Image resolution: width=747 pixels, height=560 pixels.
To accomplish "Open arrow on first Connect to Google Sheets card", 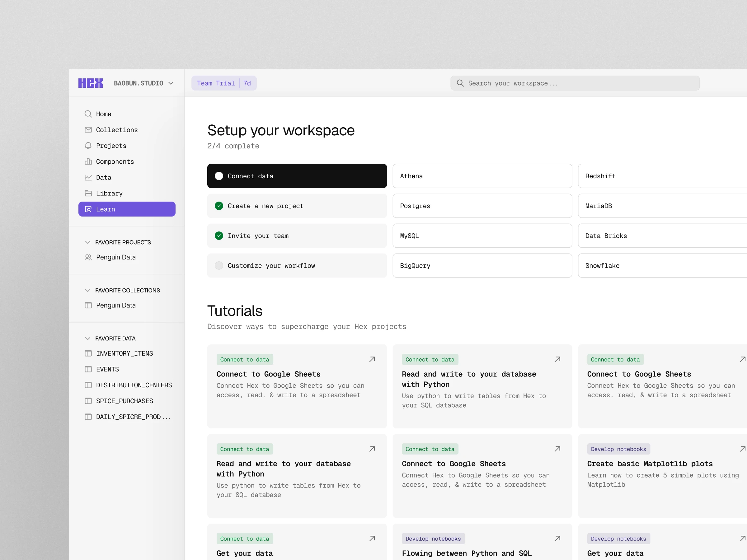I will point(372,359).
